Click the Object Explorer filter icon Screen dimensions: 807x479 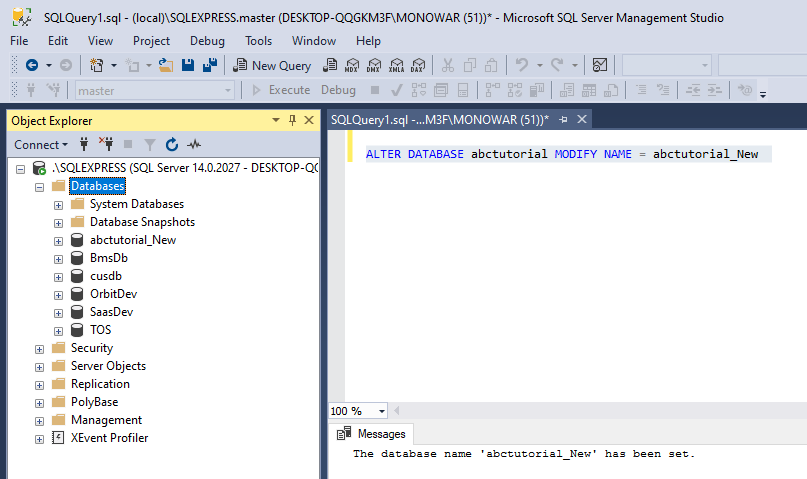(x=150, y=145)
